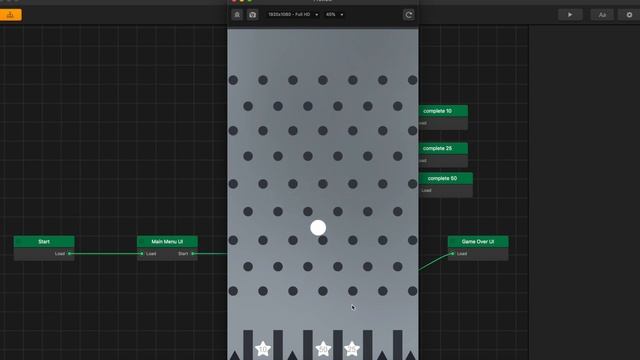Viewport: 640px width, 360px height.
Task: Click the star labeled 10 in preview
Action: [263, 349]
